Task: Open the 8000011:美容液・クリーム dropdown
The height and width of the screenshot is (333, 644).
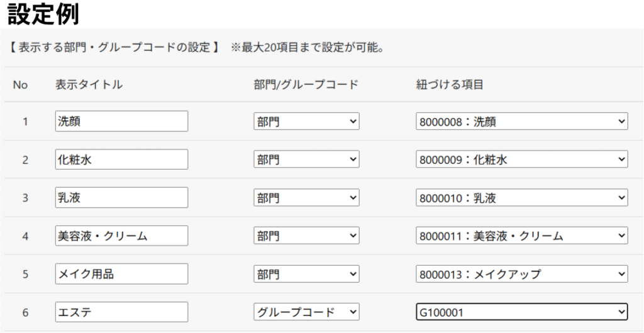Action: tap(521, 236)
